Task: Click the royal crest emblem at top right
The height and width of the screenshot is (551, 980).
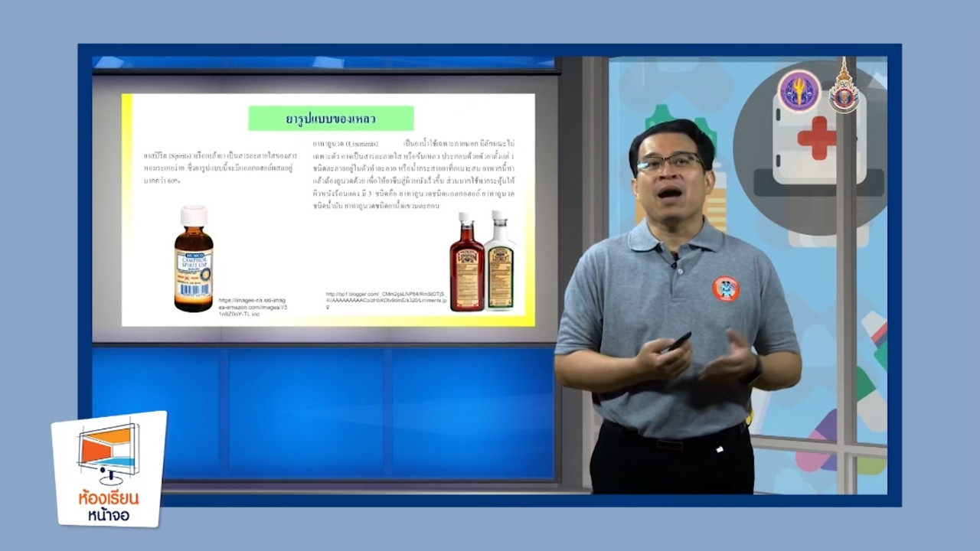Action: click(844, 89)
